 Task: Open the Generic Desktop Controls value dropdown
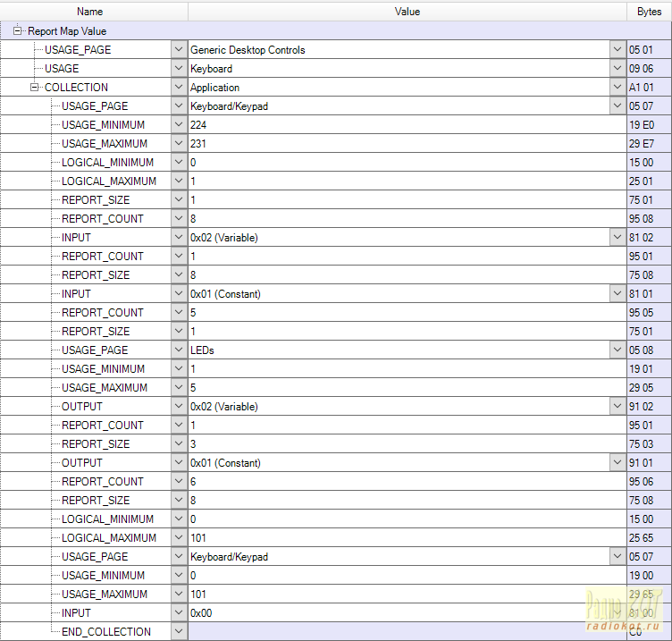click(x=617, y=50)
